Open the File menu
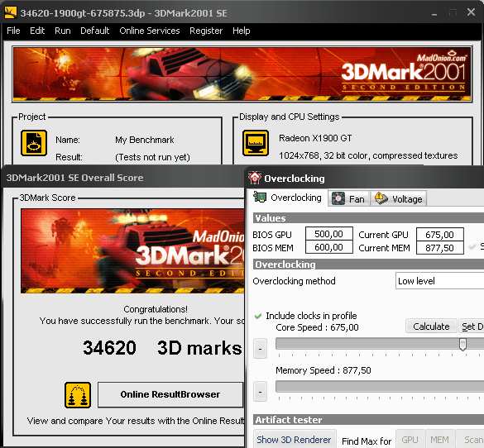Viewport: 484px width, 448px height. tap(13, 31)
